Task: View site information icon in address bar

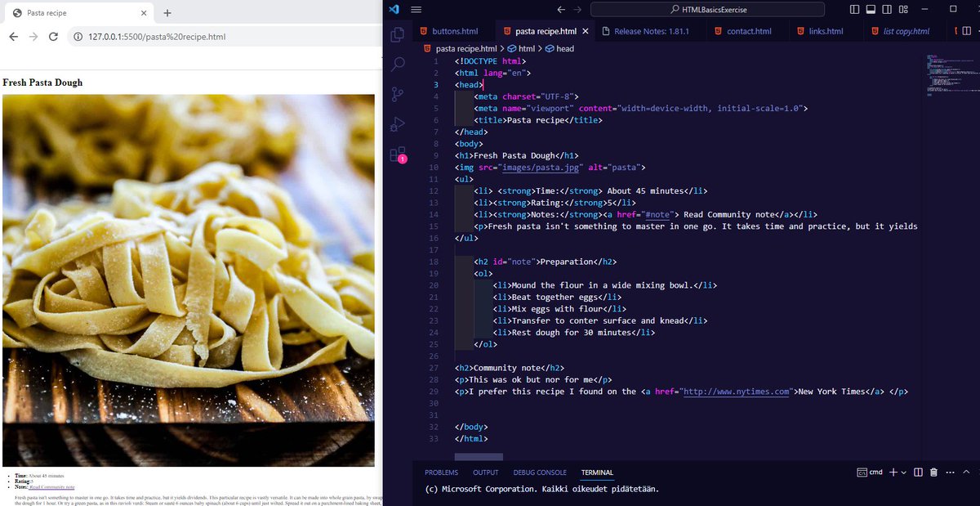Action: coord(78,37)
